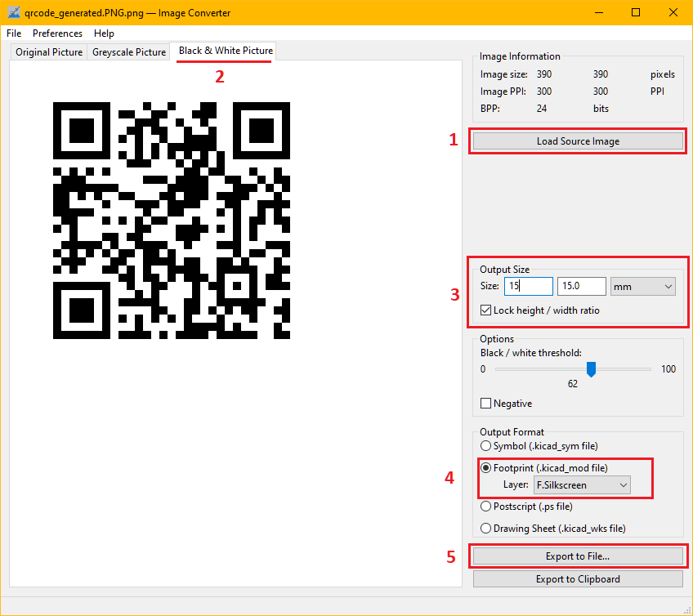Switch to the Original Picture tab
Image resolution: width=693 pixels, height=616 pixels.
(x=48, y=51)
